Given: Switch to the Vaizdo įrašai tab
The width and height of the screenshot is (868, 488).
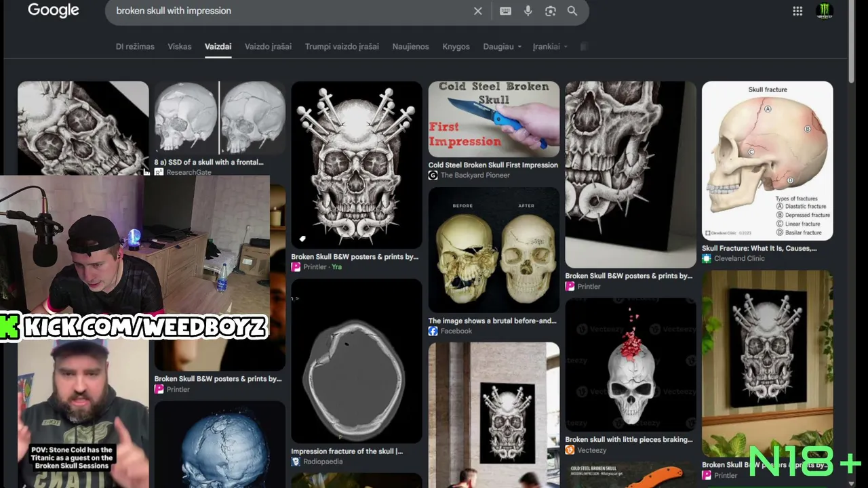Looking at the screenshot, I should point(268,47).
